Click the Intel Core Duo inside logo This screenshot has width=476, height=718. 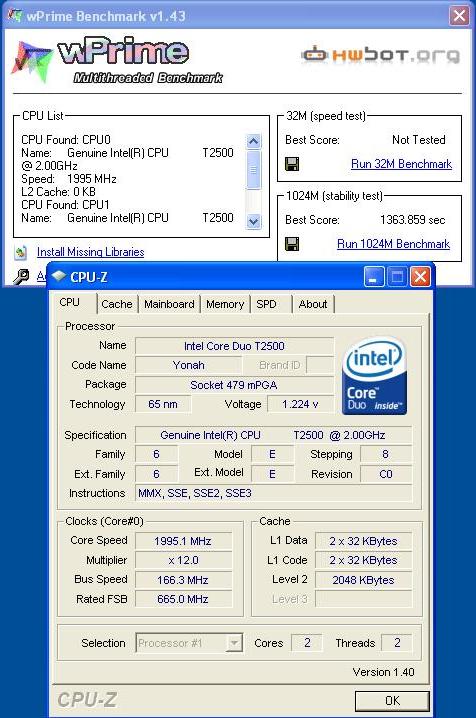374,375
